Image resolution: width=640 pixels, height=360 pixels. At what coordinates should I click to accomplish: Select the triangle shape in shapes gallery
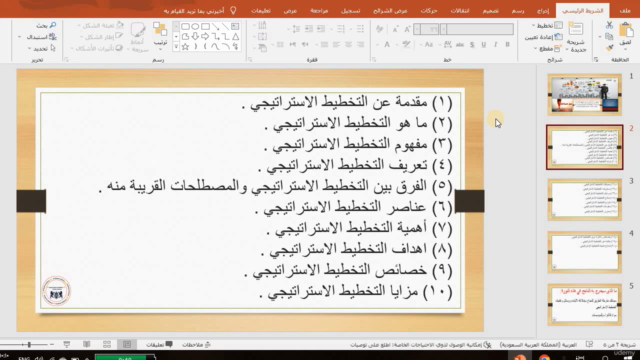click(x=236, y=37)
